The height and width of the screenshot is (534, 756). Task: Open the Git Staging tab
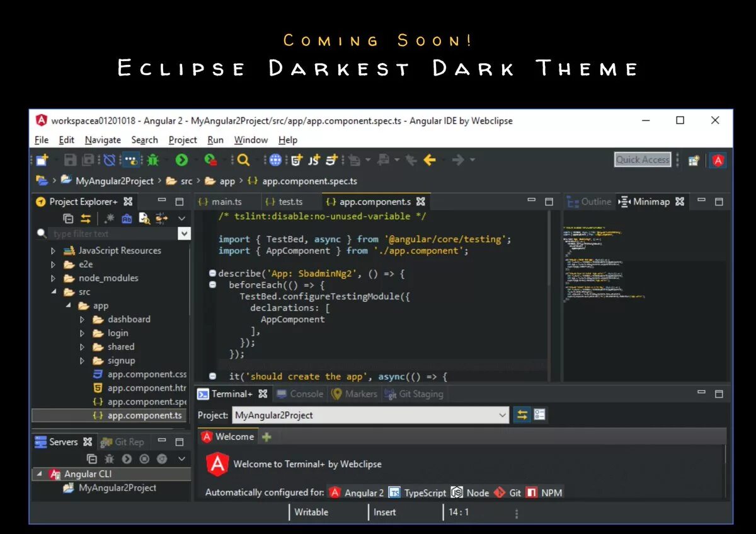(413, 394)
